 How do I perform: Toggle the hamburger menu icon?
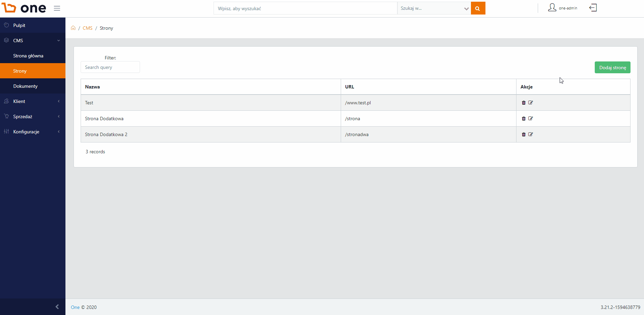[x=57, y=8]
